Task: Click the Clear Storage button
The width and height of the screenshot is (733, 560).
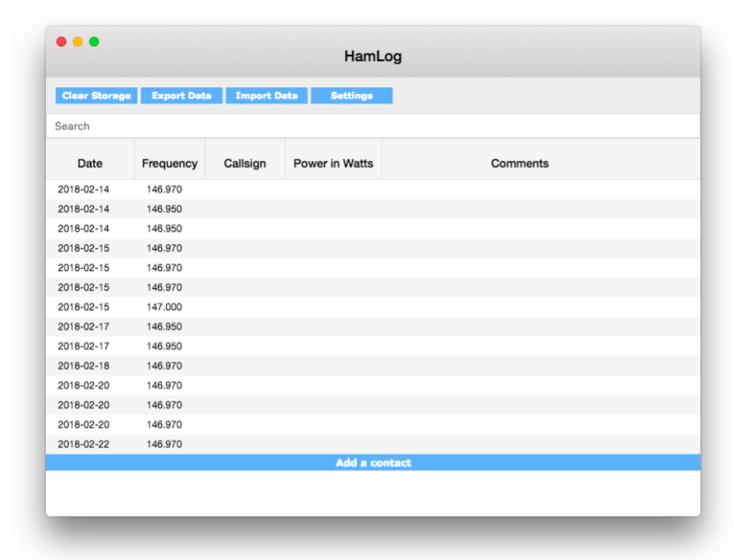Action: click(96, 95)
